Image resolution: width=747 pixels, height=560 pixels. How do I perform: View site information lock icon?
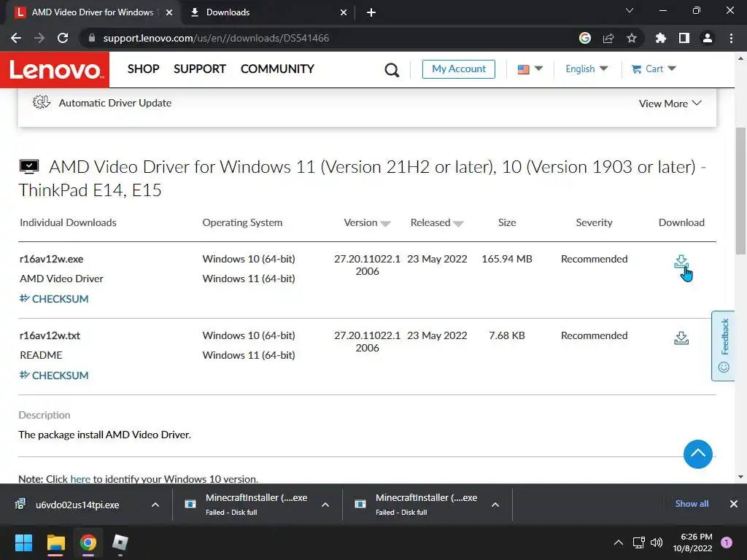coord(92,38)
